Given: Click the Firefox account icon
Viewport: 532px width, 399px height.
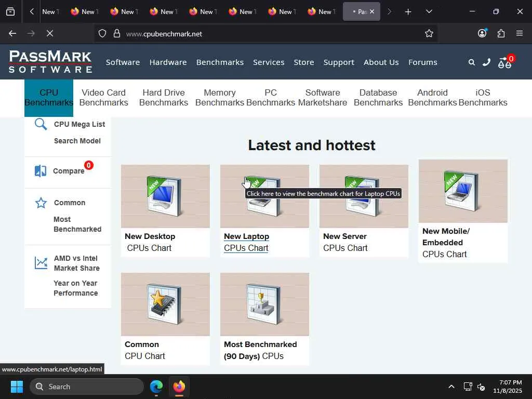Looking at the screenshot, I should click(482, 33).
